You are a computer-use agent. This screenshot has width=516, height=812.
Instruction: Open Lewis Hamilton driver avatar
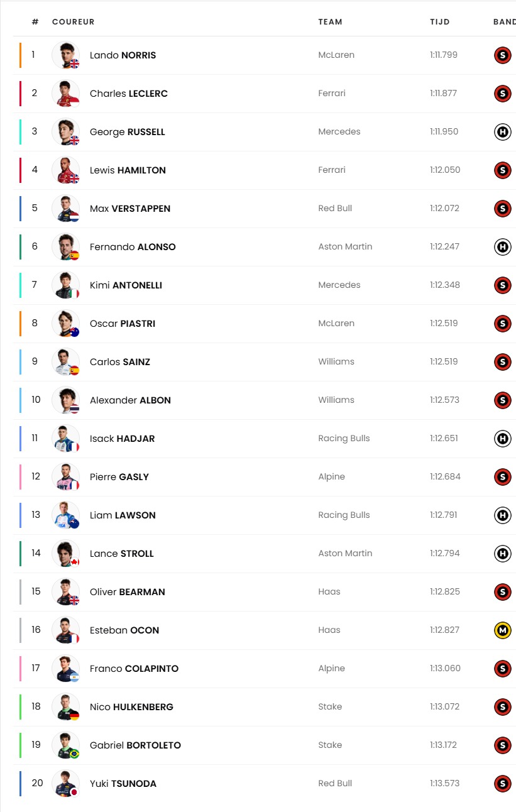click(x=66, y=170)
